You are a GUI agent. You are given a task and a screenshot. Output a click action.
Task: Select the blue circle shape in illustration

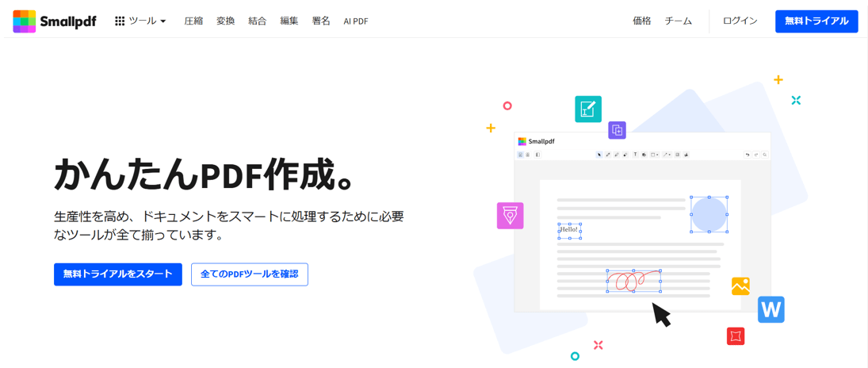coord(709,214)
